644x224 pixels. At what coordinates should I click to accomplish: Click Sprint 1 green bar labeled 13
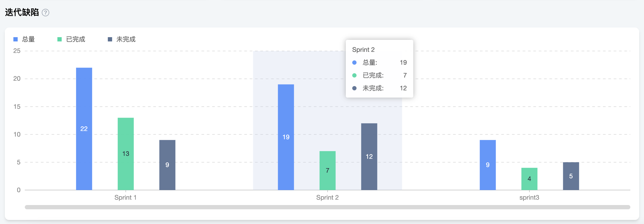(x=126, y=154)
